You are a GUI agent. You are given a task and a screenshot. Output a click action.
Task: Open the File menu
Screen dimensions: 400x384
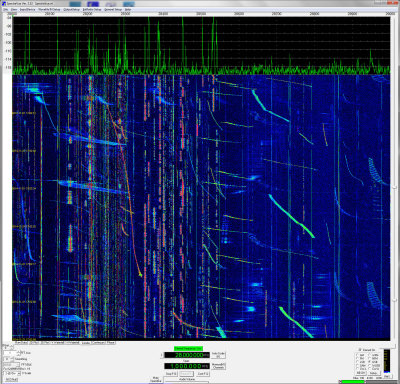pos(5,10)
